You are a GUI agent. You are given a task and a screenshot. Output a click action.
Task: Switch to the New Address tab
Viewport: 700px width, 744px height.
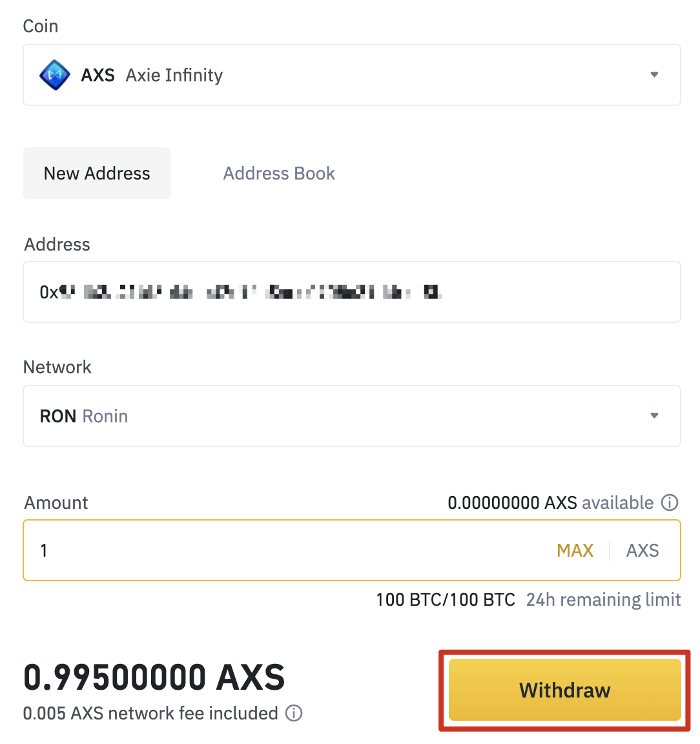pyautogui.click(x=97, y=173)
